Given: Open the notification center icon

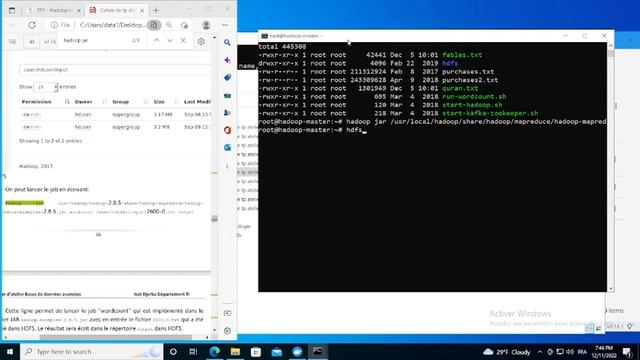Looking at the screenshot, I should [627, 352].
